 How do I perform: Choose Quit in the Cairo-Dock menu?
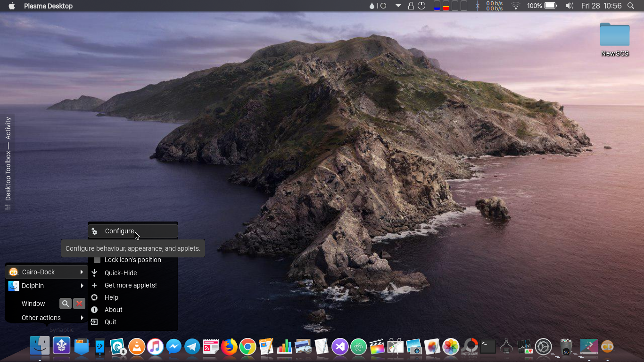click(132, 322)
